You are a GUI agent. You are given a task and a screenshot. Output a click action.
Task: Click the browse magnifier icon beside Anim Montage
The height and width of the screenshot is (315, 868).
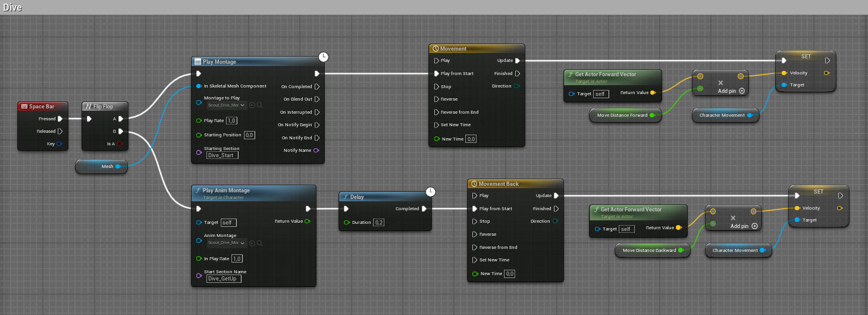point(259,243)
